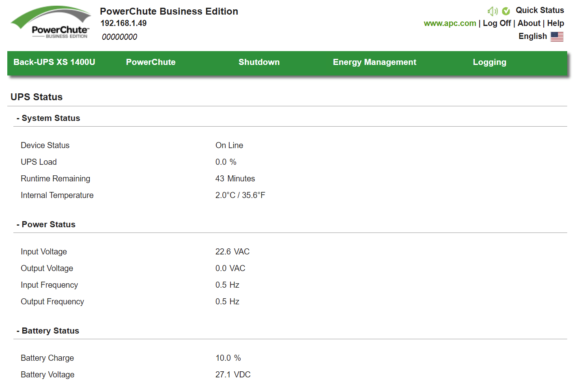
Task: Click the On Line value
Action: 229,145
